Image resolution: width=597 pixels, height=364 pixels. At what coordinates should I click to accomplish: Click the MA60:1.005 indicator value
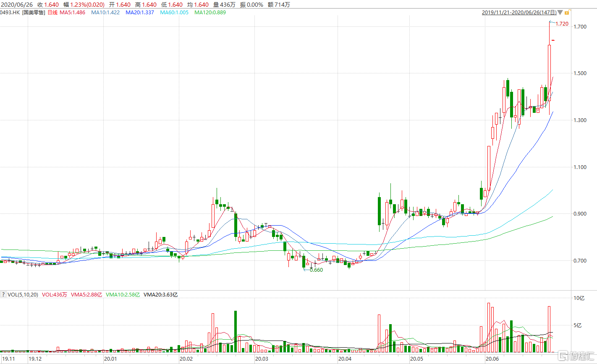click(x=174, y=13)
